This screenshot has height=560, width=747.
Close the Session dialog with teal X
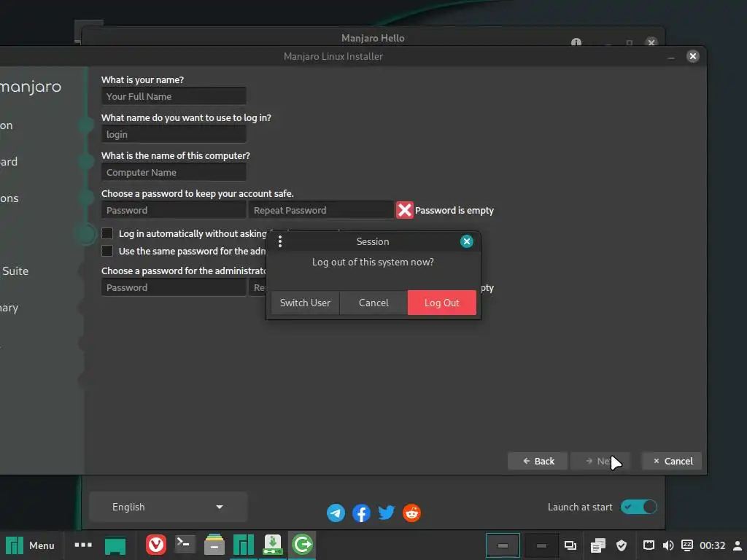point(466,241)
